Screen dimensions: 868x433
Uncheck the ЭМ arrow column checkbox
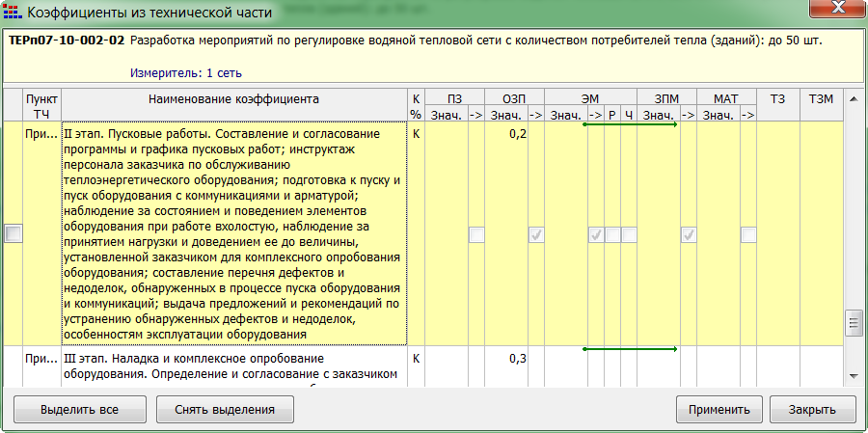(596, 234)
